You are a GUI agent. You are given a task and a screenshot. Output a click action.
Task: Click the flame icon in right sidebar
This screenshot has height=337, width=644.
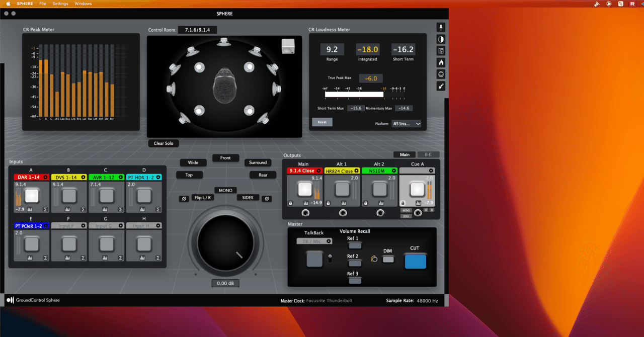441,63
